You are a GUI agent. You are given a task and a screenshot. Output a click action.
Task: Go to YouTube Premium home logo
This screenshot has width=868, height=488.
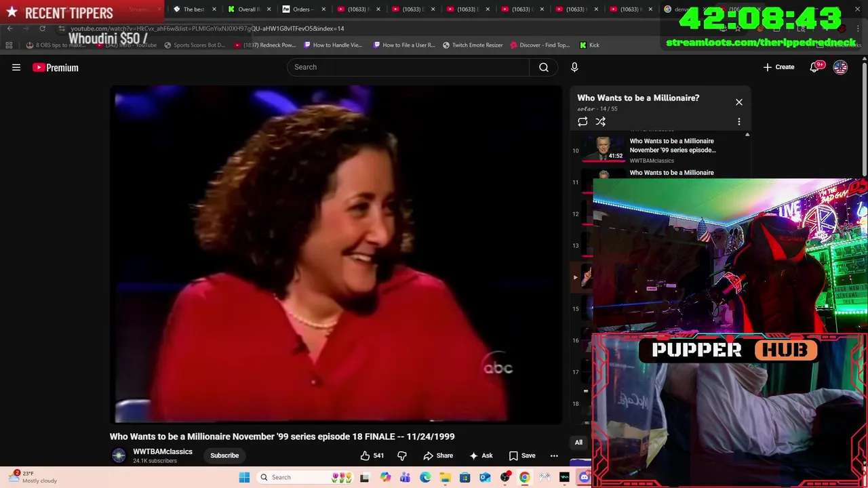(56, 67)
